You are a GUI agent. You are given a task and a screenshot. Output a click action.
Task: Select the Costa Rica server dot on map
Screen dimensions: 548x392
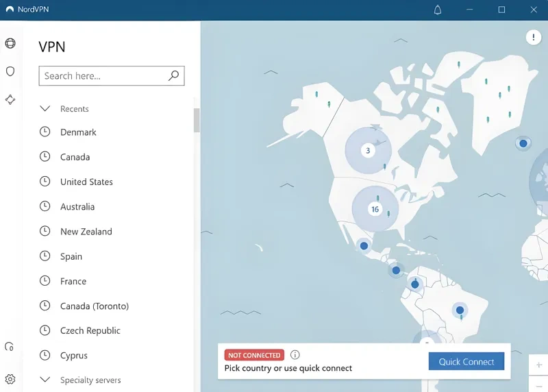tap(396, 270)
